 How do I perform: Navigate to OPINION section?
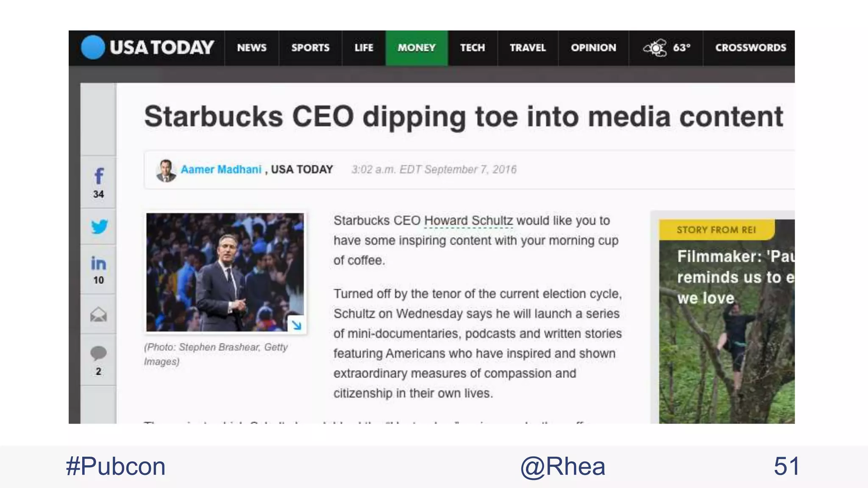pos(593,48)
